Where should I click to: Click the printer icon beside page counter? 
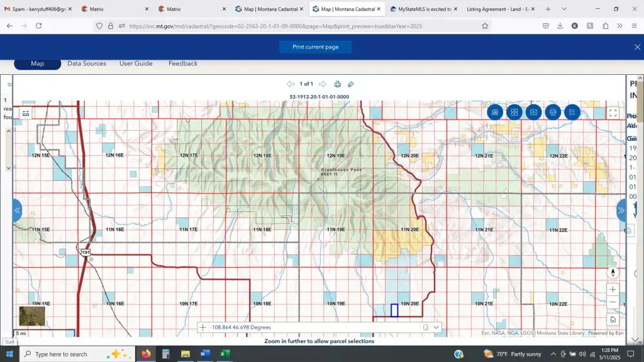338,84
